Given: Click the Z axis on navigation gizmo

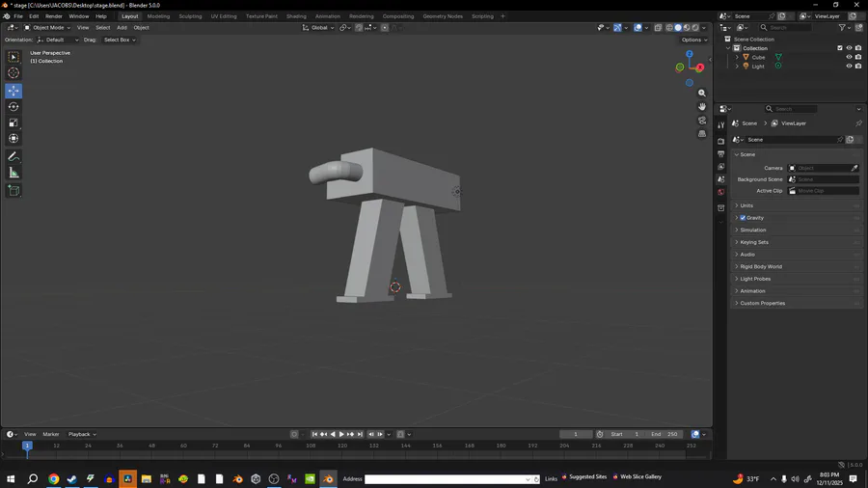Looking at the screenshot, I should pos(690,54).
